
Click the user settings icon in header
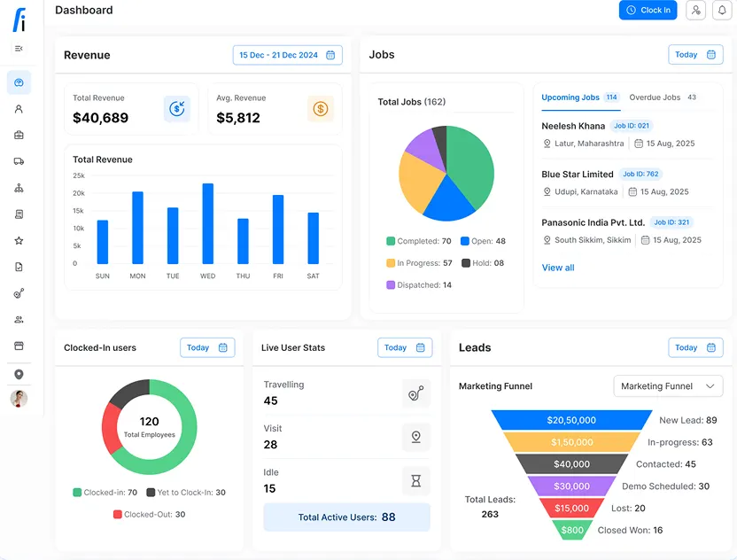(695, 11)
